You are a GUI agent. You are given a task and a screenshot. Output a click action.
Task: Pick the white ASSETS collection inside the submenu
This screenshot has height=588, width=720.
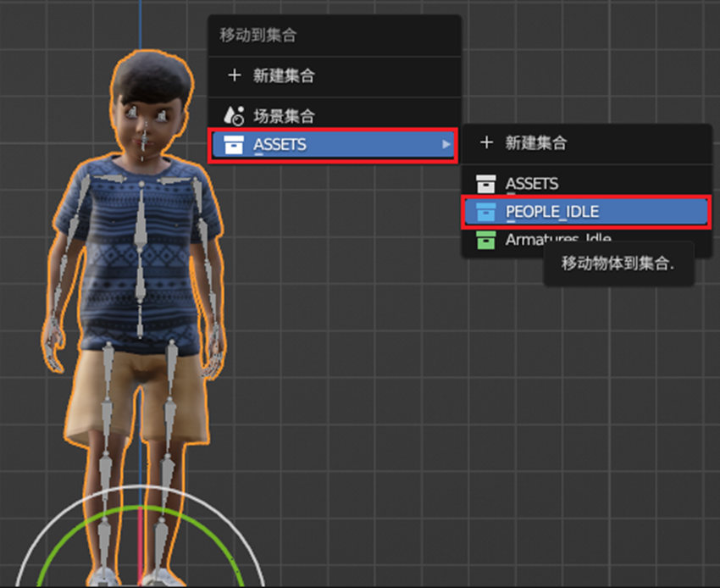[x=586, y=184]
